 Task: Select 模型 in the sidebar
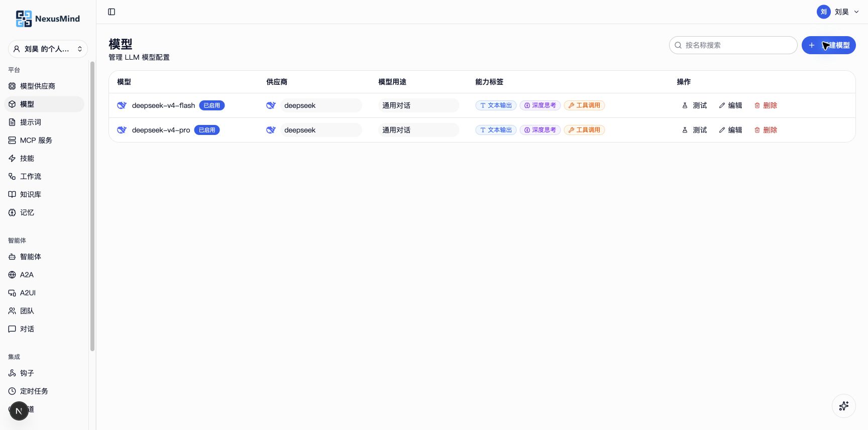pyautogui.click(x=44, y=104)
